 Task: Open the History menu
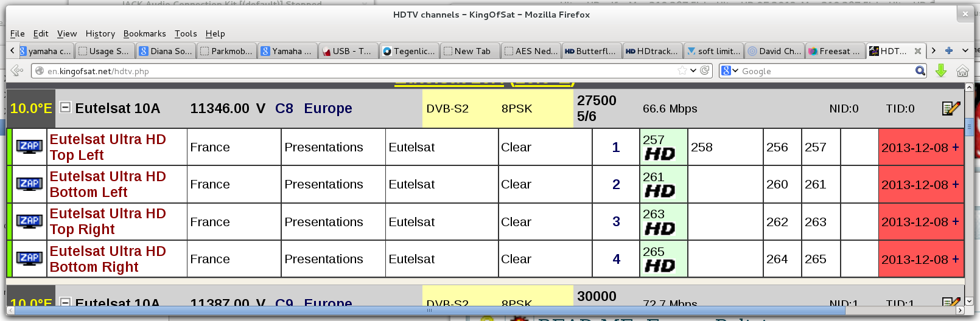coord(100,33)
